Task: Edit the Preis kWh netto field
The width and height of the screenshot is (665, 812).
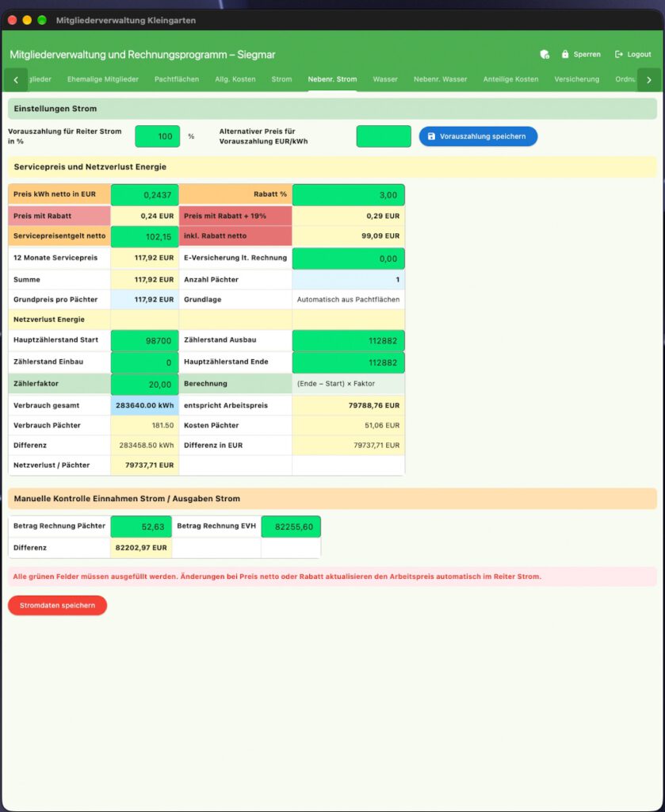Action: tap(145, 195)
